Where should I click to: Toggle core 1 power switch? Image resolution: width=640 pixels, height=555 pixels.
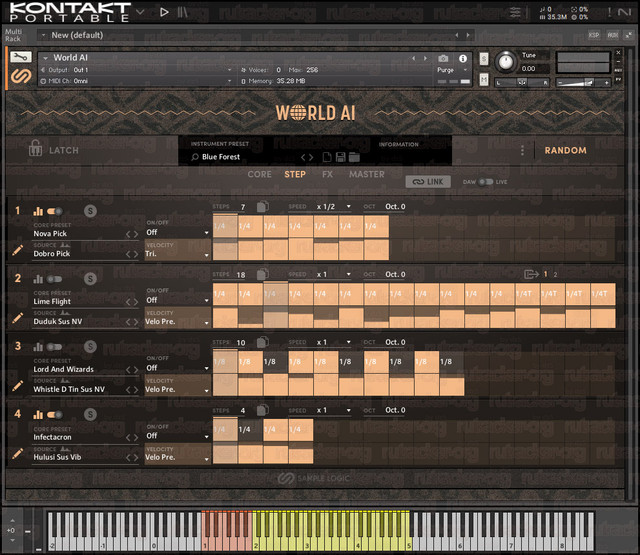tap(54, 211)
